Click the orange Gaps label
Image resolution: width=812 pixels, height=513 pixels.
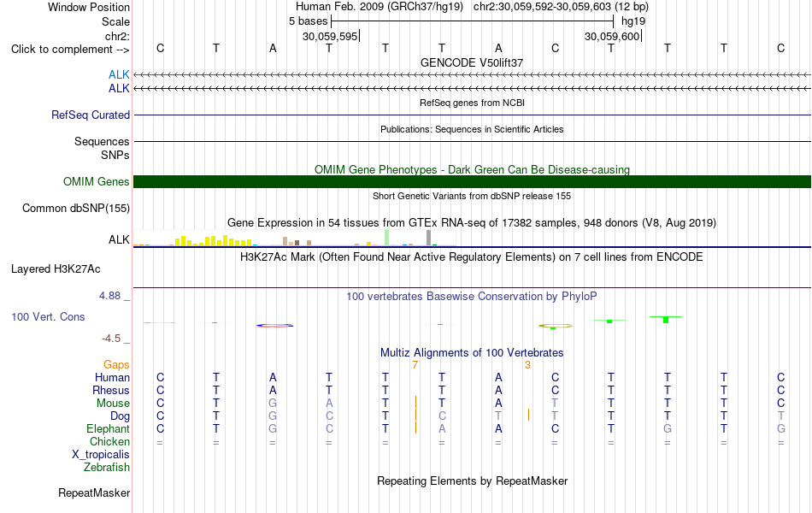116,365
